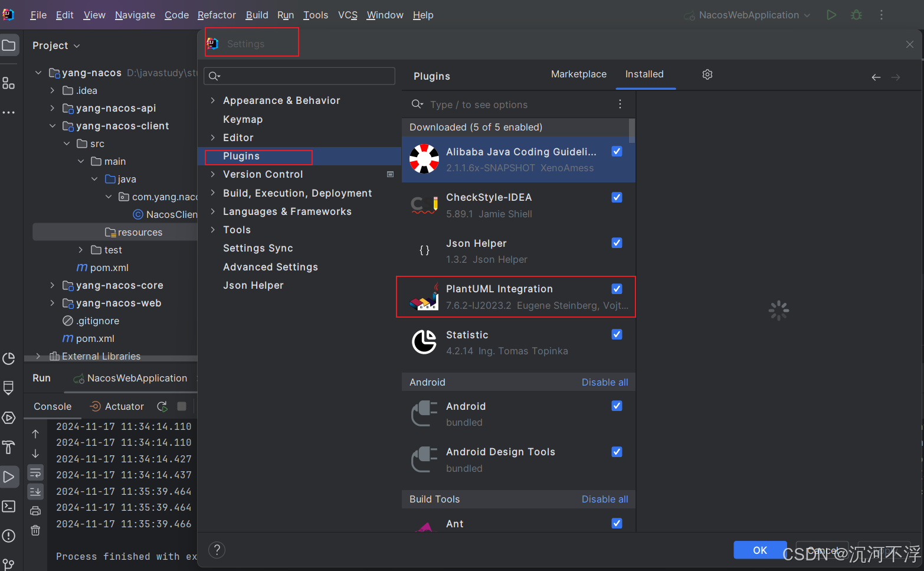The image size is (924, 571).
Task: Click the OK button
Action: pyautogui.click(x=759, y=550)
